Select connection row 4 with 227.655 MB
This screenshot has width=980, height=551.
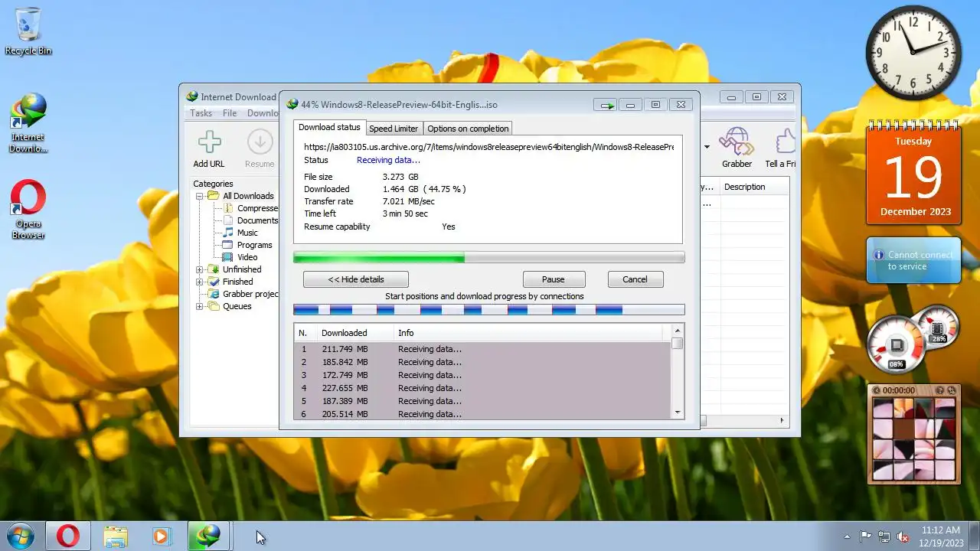pyautogui.click(x=482, y=388)
